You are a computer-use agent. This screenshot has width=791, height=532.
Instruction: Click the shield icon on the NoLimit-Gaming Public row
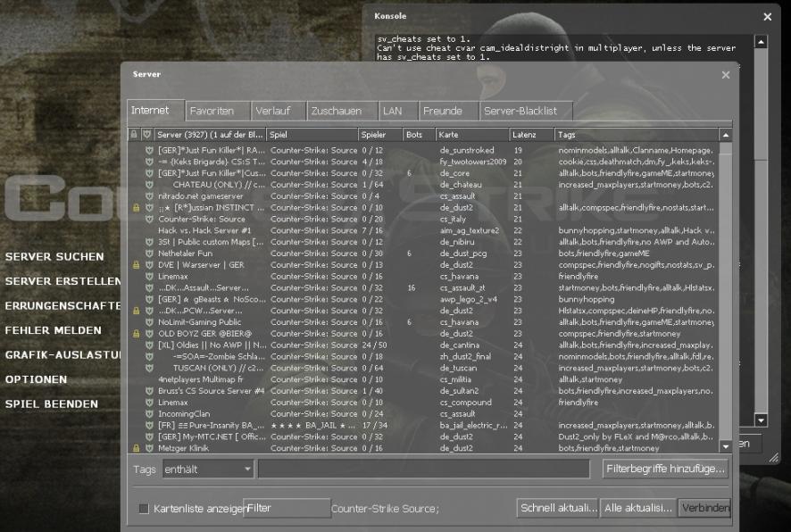[x=149, y=322]
